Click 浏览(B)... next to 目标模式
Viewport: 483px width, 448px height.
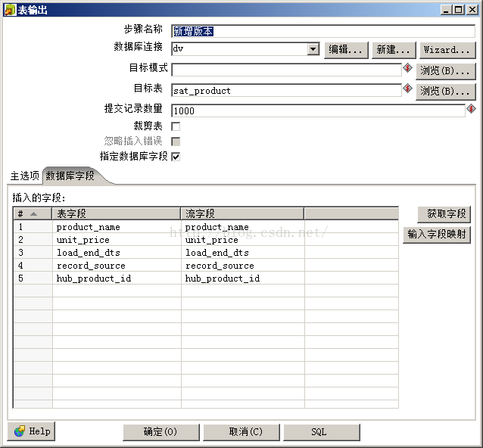445,71
